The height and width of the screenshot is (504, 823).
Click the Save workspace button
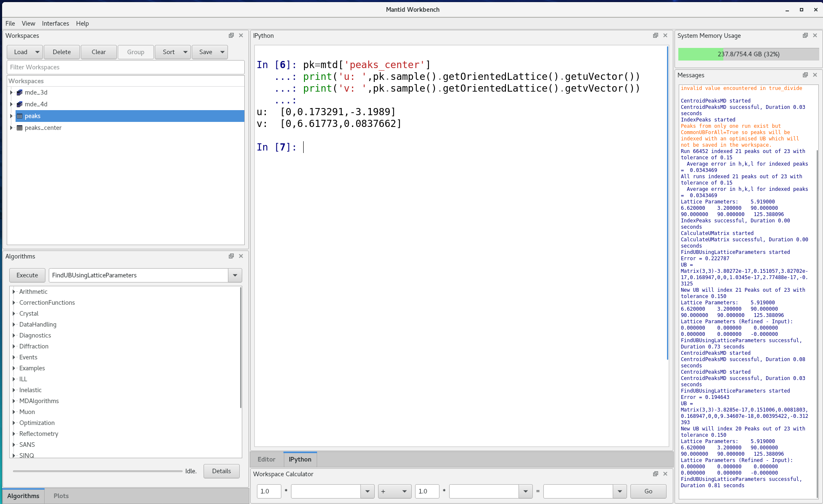click(x=205, y=51)
